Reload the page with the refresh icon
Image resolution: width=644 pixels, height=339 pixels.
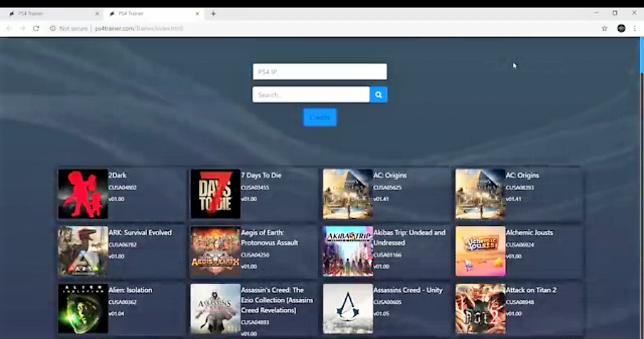(x=36, y=28)
